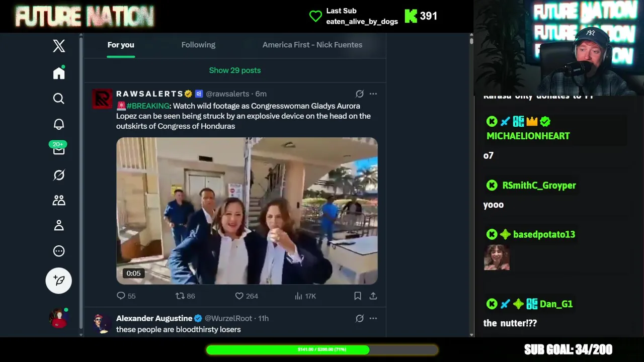
Task: Click the 'yooo' chat message
Action: (x=494, y=205)
